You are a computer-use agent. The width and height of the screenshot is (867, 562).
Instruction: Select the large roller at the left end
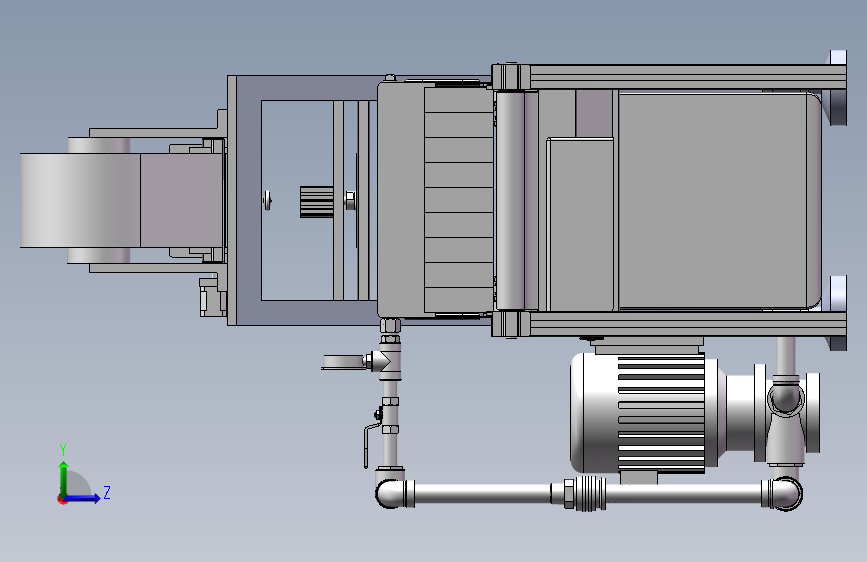(80, 200)
